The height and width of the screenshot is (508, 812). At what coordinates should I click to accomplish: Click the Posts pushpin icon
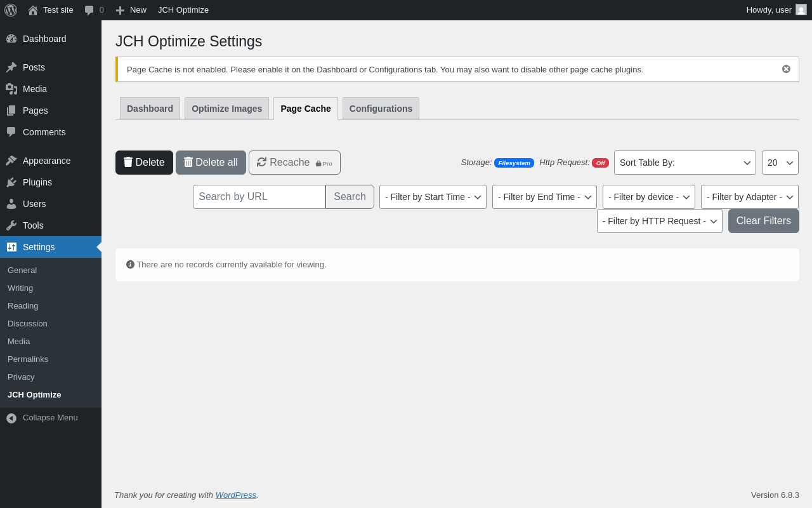[x=11, y=67]
